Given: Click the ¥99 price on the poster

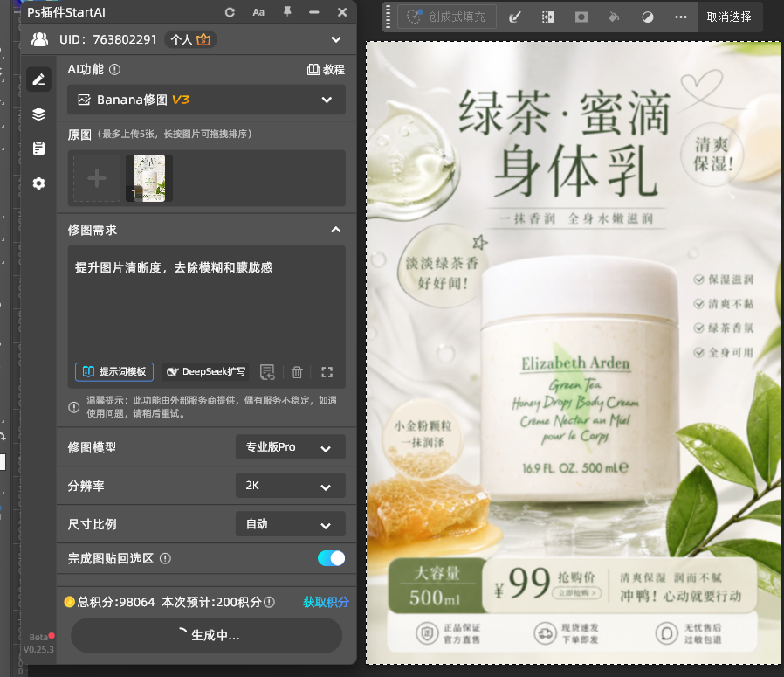Looking at the screenshot, I should (x=522, y=584).
